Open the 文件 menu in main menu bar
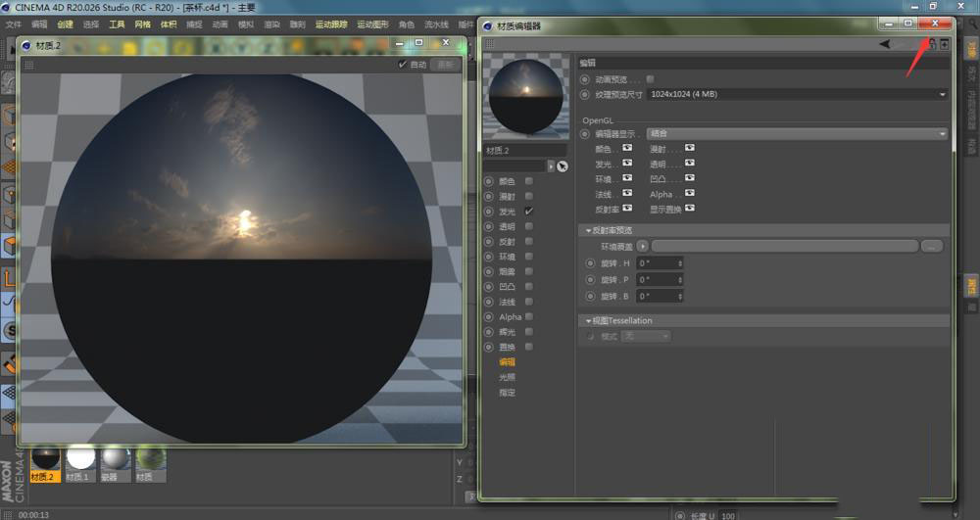 tap(13, 24)
